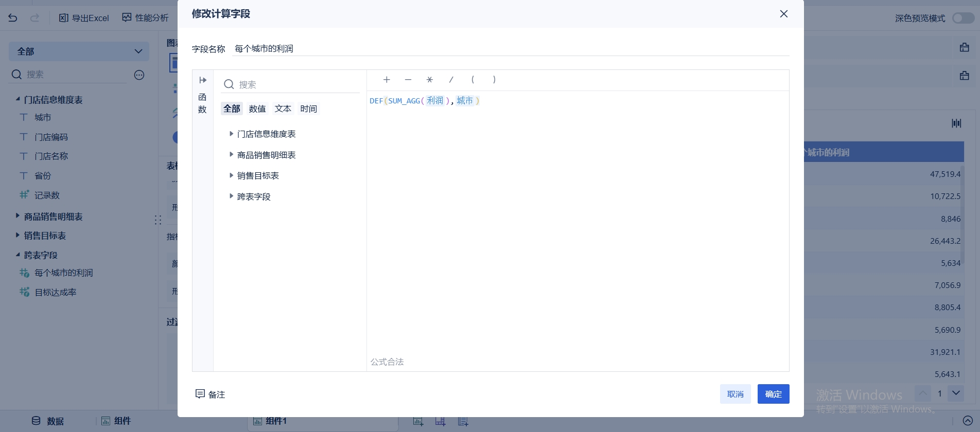Click the plus operator icon
This screenshot has width=980, height=432.
(x=387, y=80)
